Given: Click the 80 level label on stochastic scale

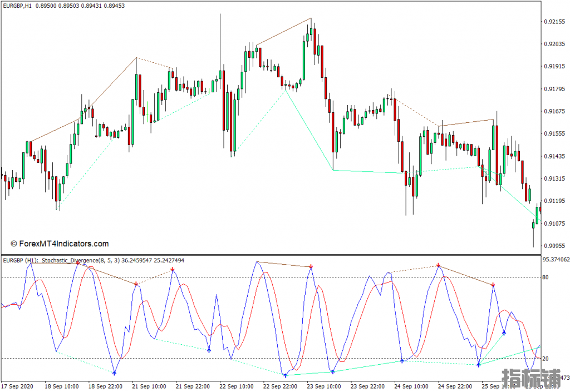Looking at the screenshot, I should [x=546, y=277].
